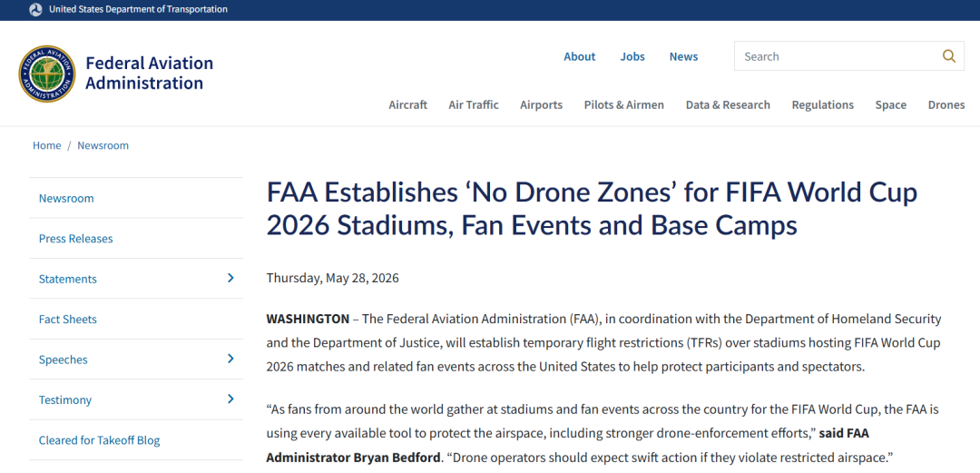
Task: Follow the Newsroom breadcrumb link
Action: [x=103, y=145]
